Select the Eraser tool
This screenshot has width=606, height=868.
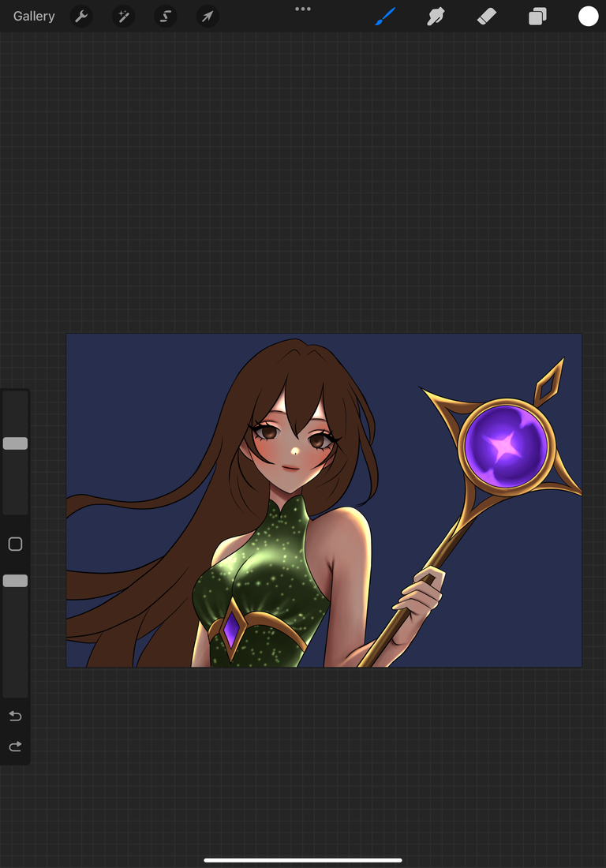[487, 17]
